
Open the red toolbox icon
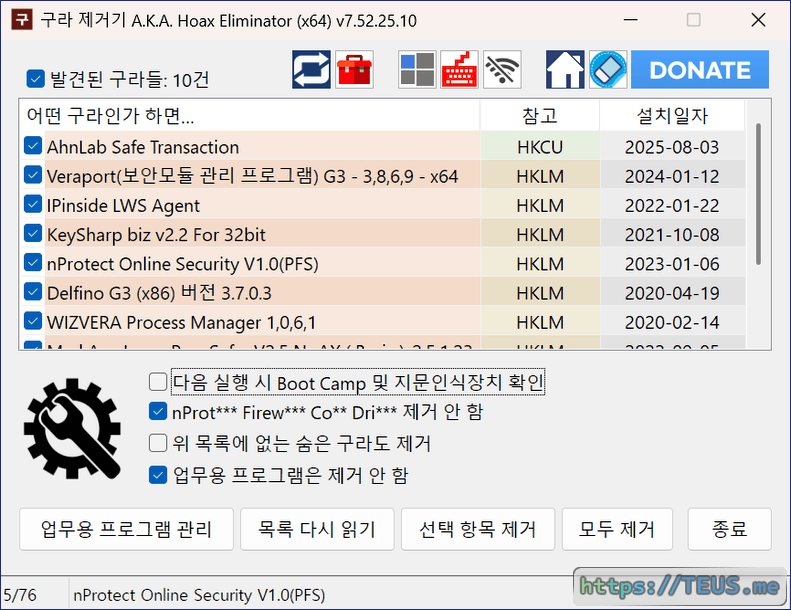click(x=354, y=70)
